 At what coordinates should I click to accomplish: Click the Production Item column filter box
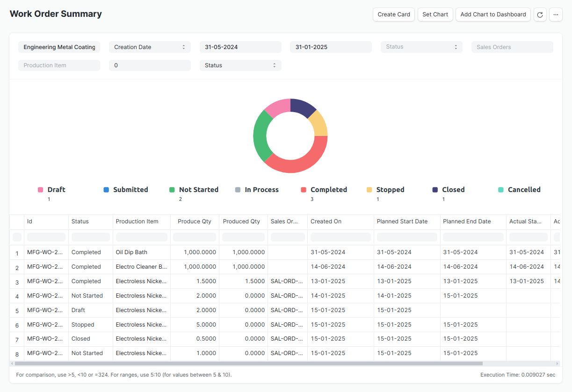point(142,237)
